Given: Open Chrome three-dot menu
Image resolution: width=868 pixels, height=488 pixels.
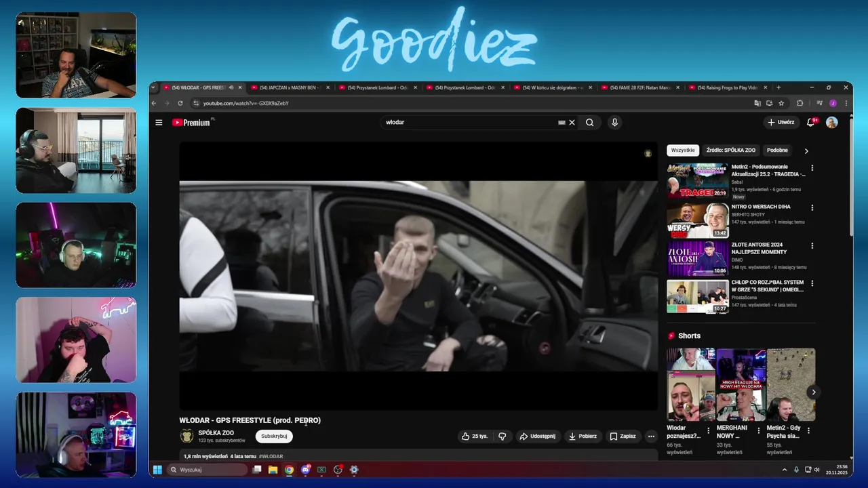Looking at the screenshot, I should coord(846,103).
